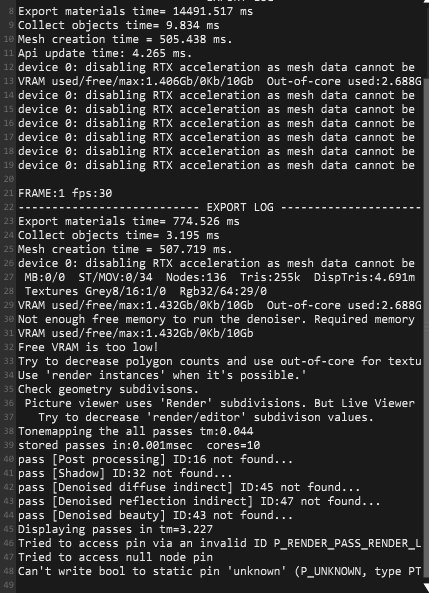This screenshot has height=593, width=429.
Task: Click the scroll down arrow of the log
Action: [x=426, y=588]
